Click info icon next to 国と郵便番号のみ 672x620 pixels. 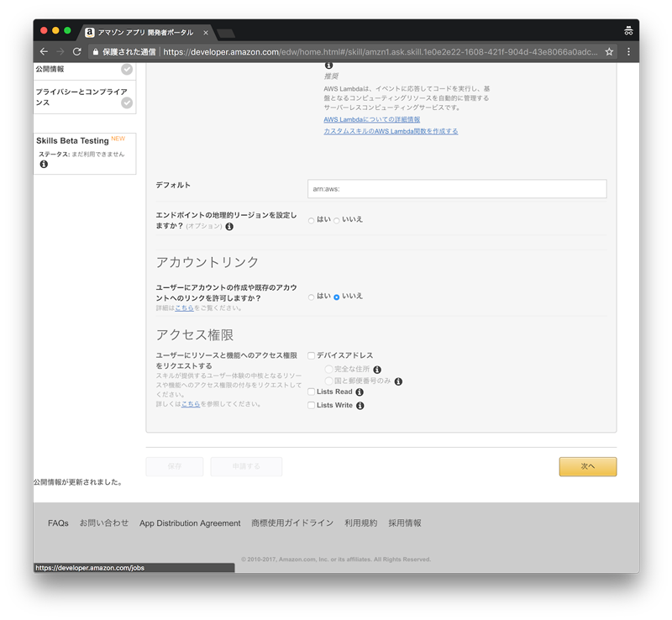(398, 381)
